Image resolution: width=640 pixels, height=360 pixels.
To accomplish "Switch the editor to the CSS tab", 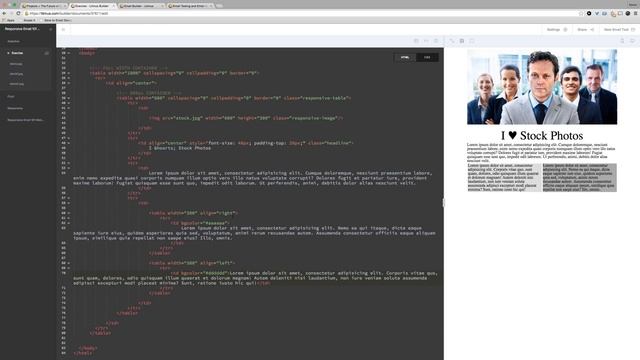I will [427, 58].
